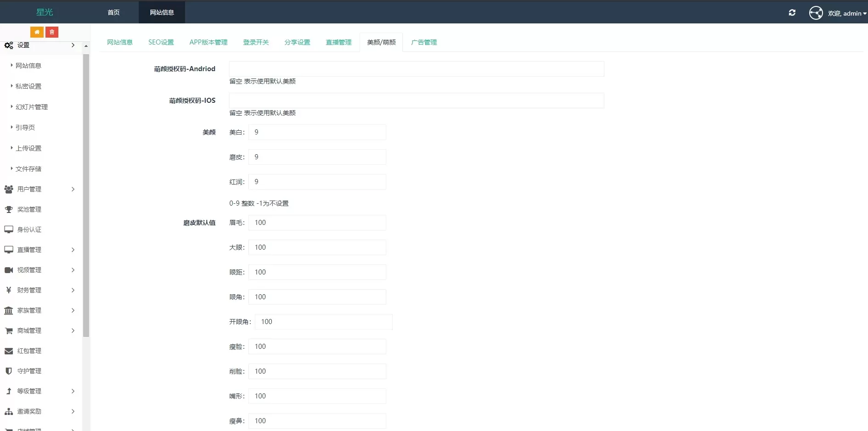Click the refresh icon in top bar
Screen dimensions: 868x431
(792, 13)
